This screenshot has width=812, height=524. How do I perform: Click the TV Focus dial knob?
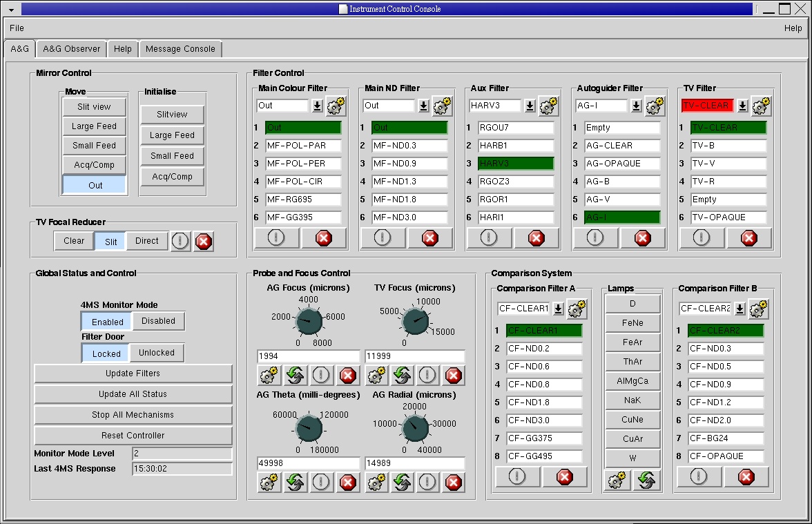pos(416,321)
